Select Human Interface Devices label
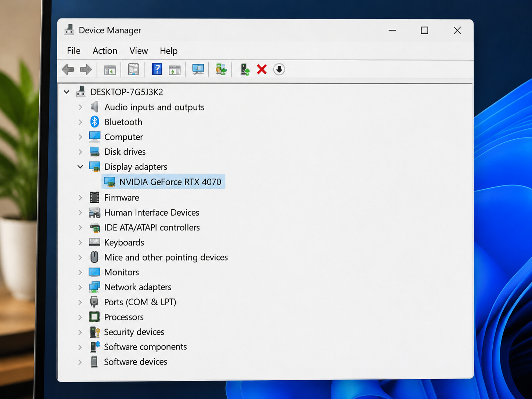The height and width of the screenshot is (399, 532). coord(152,212)
